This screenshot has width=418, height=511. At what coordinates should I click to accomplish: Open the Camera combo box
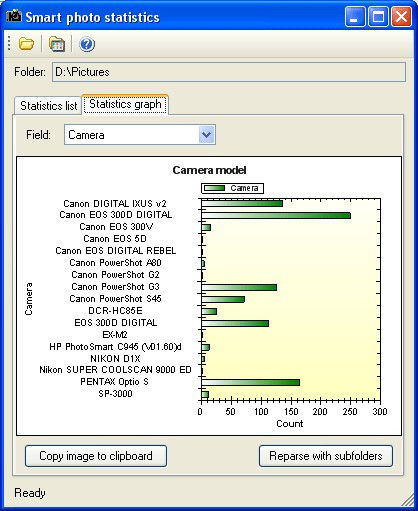pyautogui.click(x=140, y=135)
